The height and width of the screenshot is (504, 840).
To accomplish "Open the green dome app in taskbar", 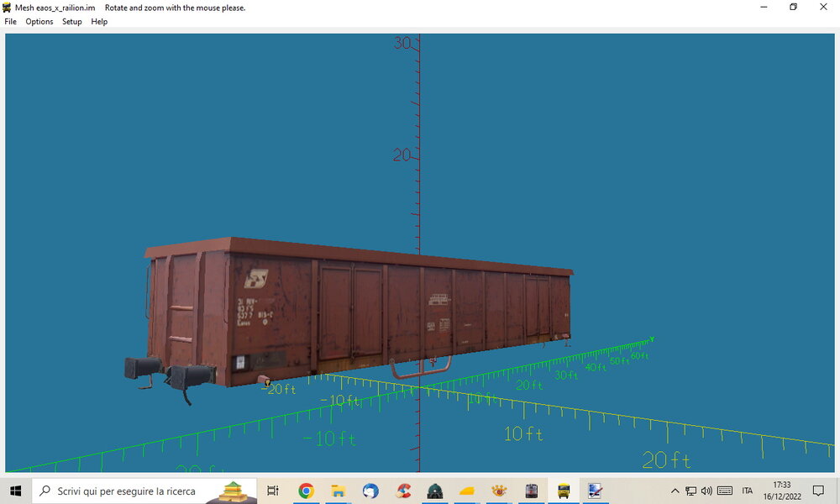I will [x=435, y=491].
